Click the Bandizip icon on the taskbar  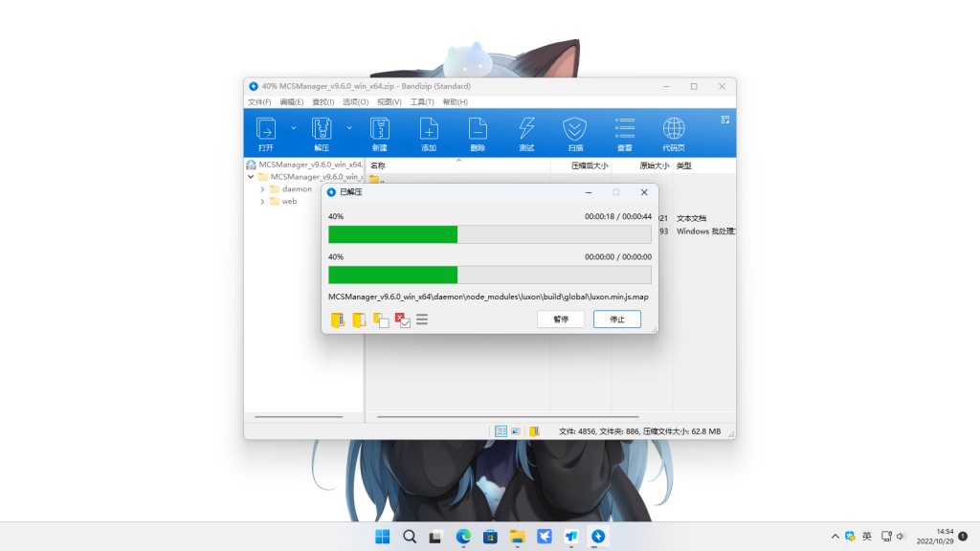[598, 537]
